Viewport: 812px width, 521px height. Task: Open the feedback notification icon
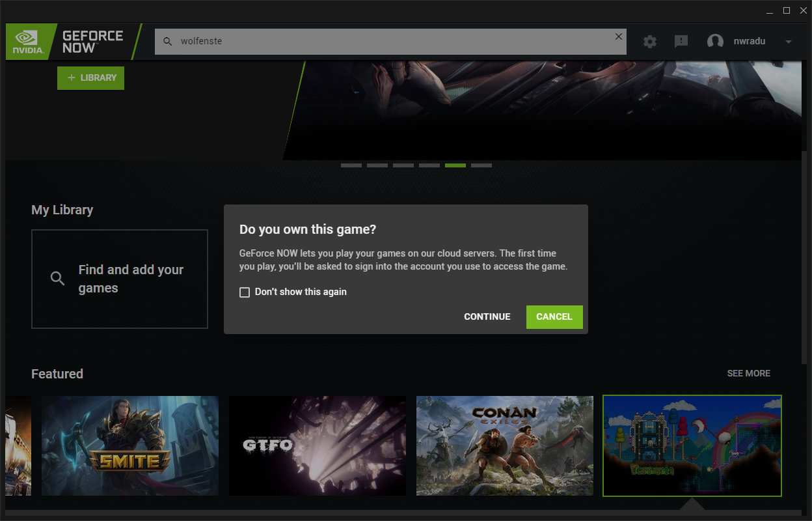point(681,42)
